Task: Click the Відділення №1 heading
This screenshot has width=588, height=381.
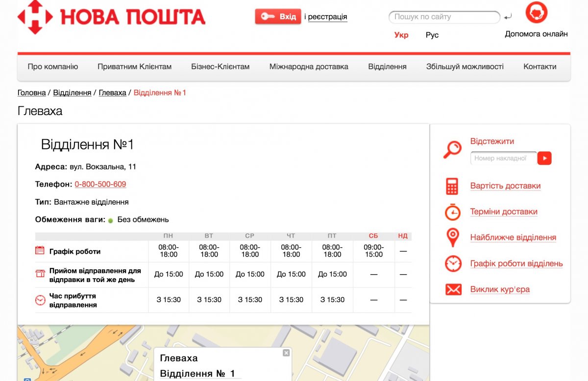Action: click(87, 144)
